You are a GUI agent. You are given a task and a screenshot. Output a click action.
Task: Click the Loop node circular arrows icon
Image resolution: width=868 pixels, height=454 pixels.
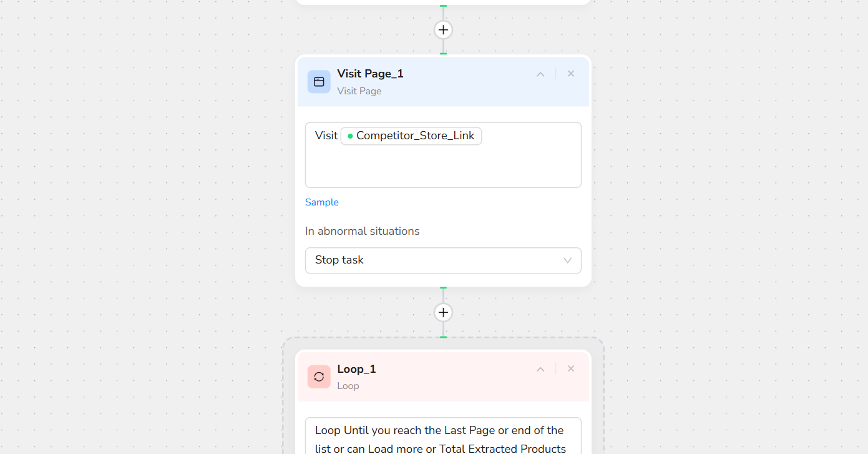coord(319,377)
